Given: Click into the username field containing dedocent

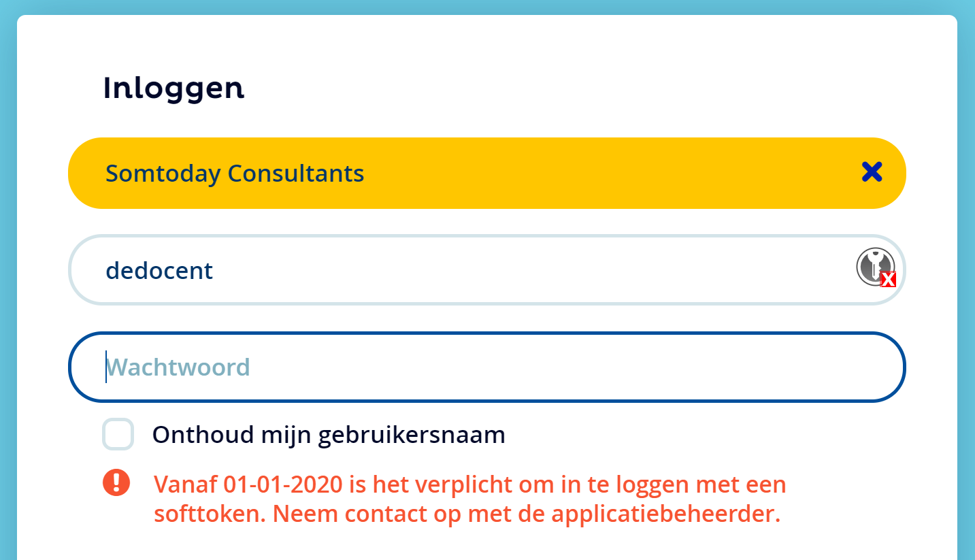Looking at the screenshot, I should 487,270.
